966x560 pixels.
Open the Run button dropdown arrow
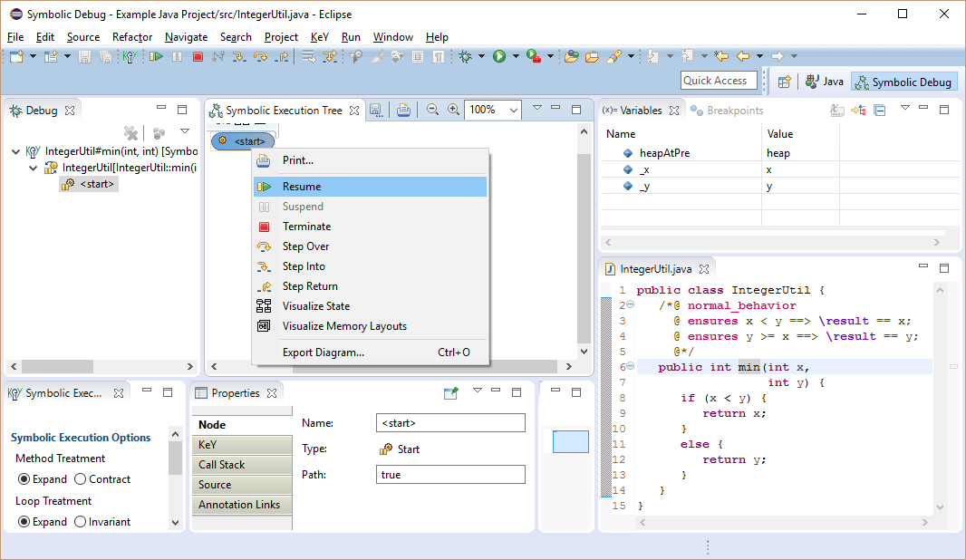(x=516, y=57)
